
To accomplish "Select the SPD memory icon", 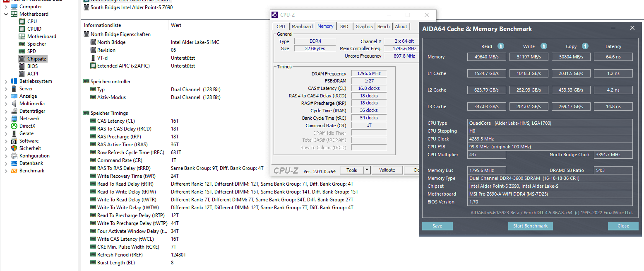I will click(x=22, y=51).
